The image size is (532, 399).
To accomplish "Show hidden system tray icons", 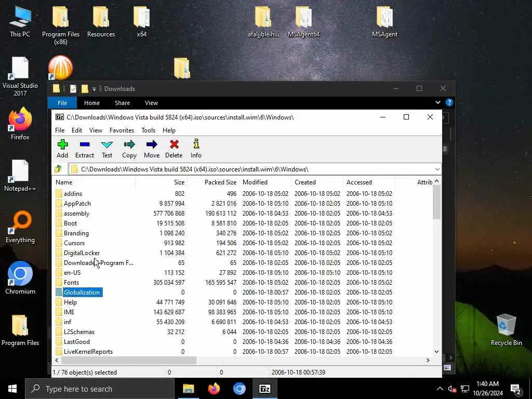I will coord(440,389).
